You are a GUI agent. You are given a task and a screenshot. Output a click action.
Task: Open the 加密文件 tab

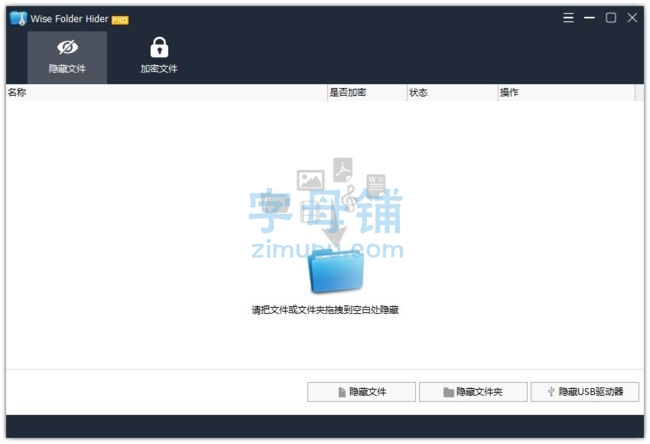(159, 57)
